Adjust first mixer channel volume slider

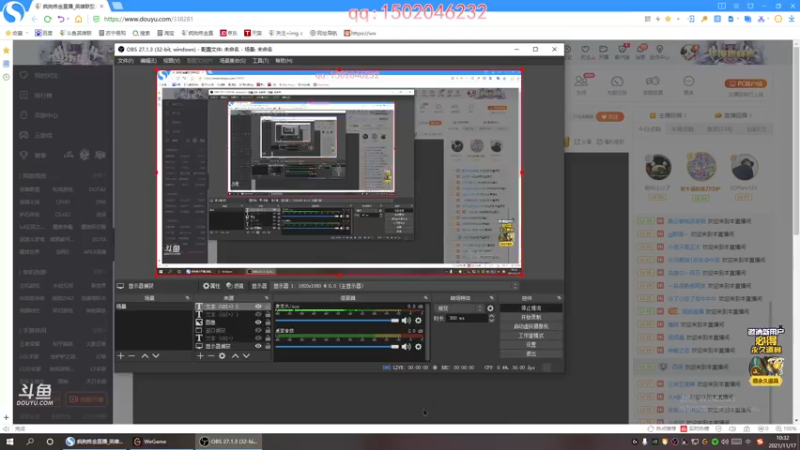click(337, 320)
